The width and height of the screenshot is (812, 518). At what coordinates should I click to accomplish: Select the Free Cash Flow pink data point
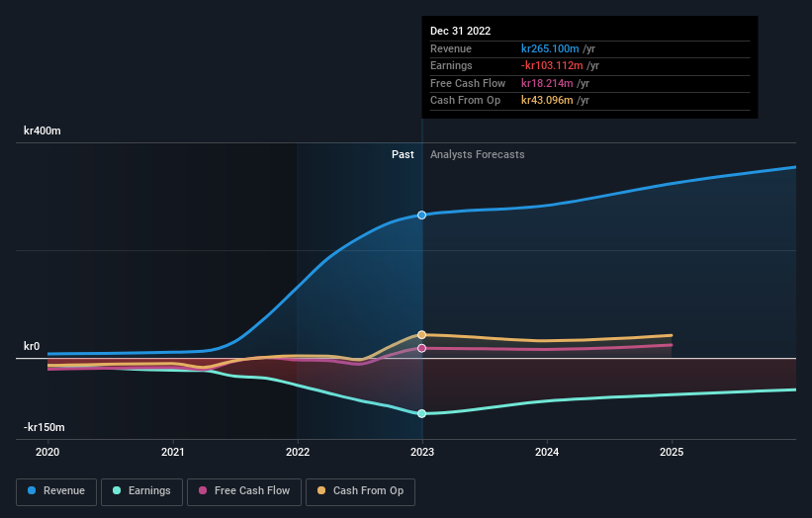point(422,348)
